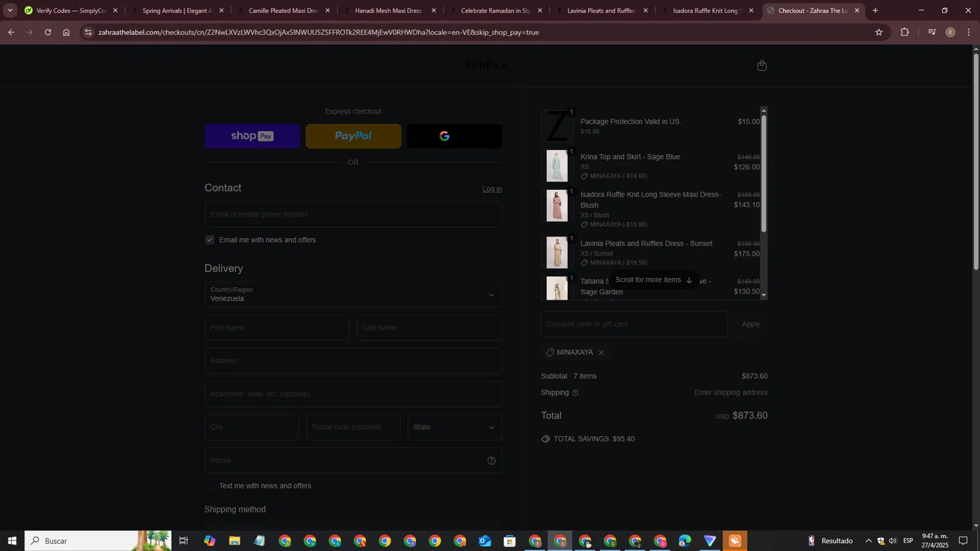The image size is (980, 551).
Task: Open Task View on the taskbar
Action: [184, 541]
